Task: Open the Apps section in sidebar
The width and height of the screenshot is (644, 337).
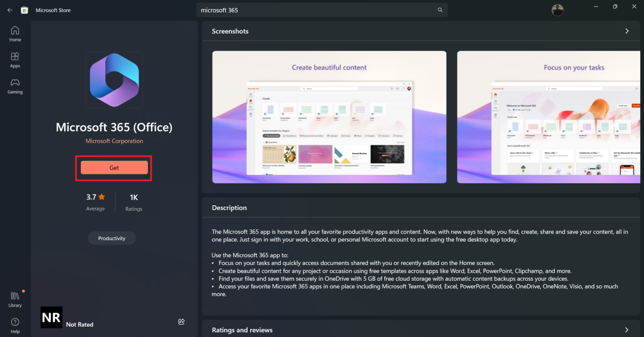Action: pyautogui.click(x=15, y=60)
